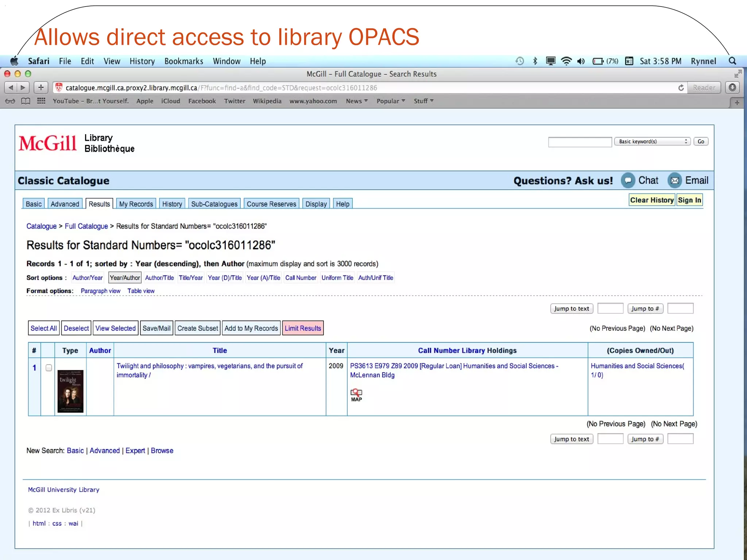Open the Basic keyword(s) search type dropdown
The width and height of the screenshot is (747, 560).
(652, 141)
